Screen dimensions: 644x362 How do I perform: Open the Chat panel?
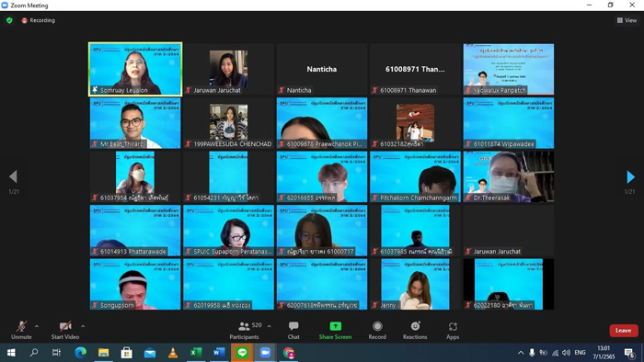(293, 330)
